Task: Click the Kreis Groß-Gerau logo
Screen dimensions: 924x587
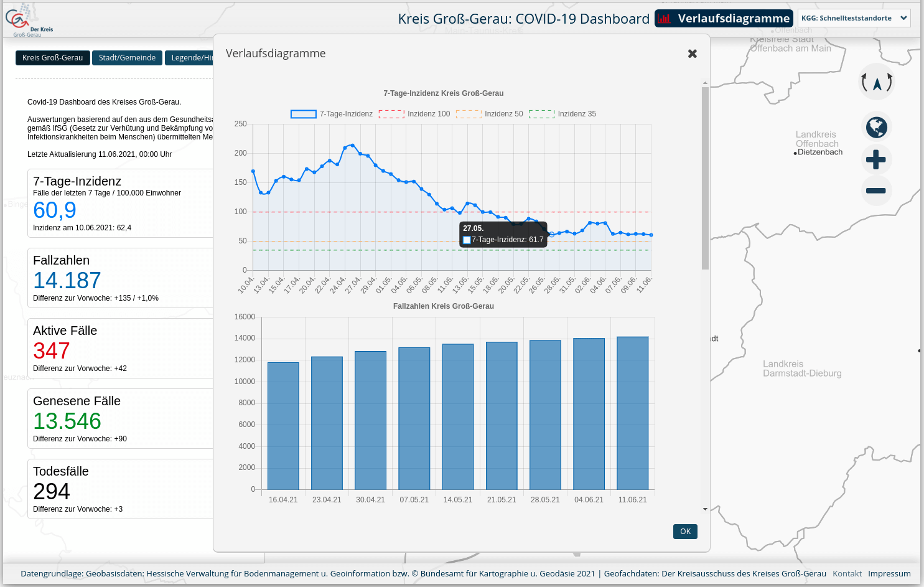Action: (29, 20)
